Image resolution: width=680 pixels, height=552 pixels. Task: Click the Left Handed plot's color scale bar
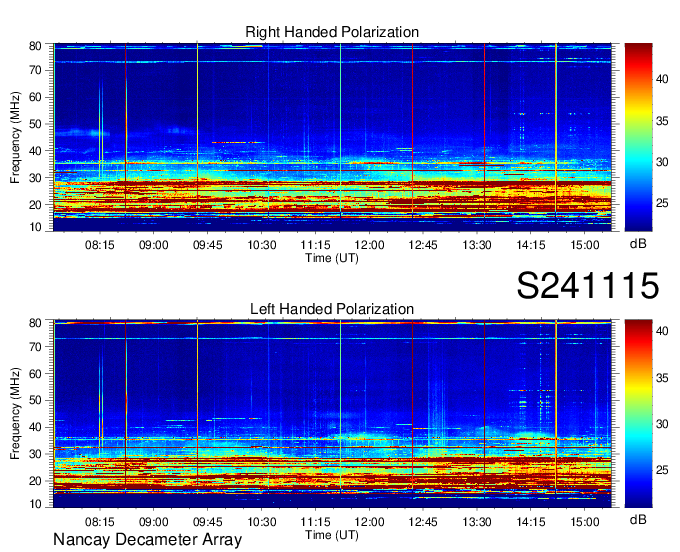pyautogui.click(x=638, y=414)
